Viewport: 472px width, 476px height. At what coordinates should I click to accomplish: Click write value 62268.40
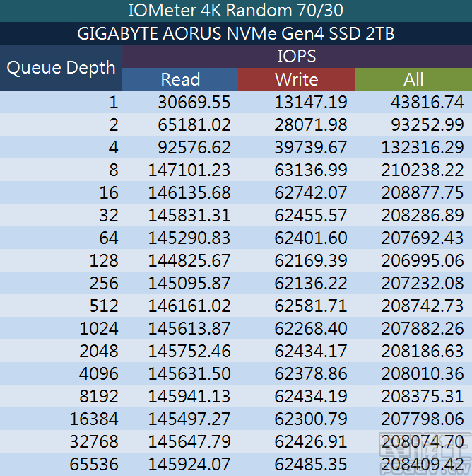[x=311, y=328]
